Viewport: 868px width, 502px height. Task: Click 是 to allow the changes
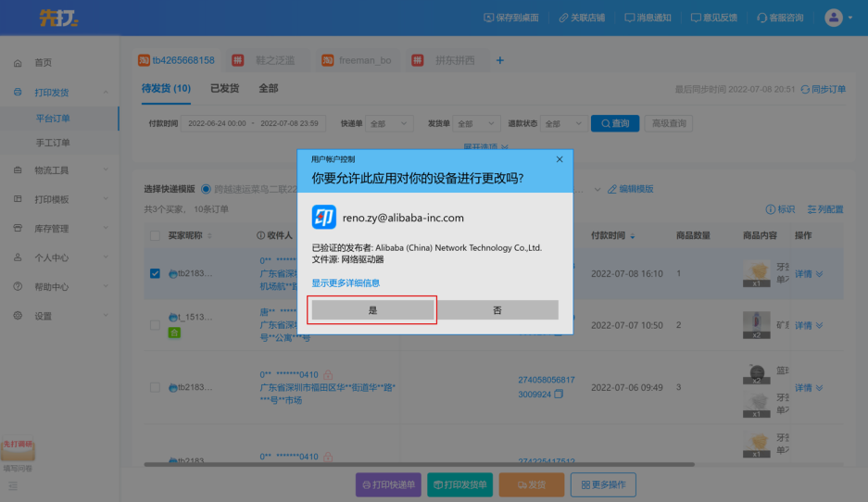372,310
